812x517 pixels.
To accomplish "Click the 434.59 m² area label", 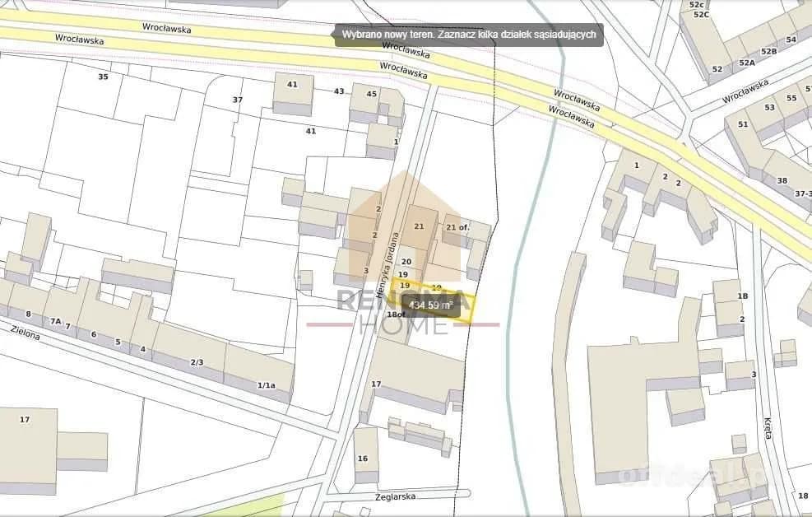I will pyautogui.click(x=431, y=305).
